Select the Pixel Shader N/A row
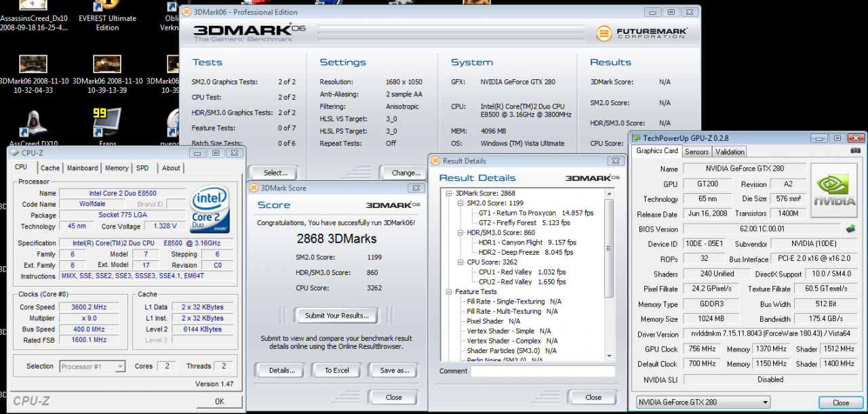 (493, 321)
